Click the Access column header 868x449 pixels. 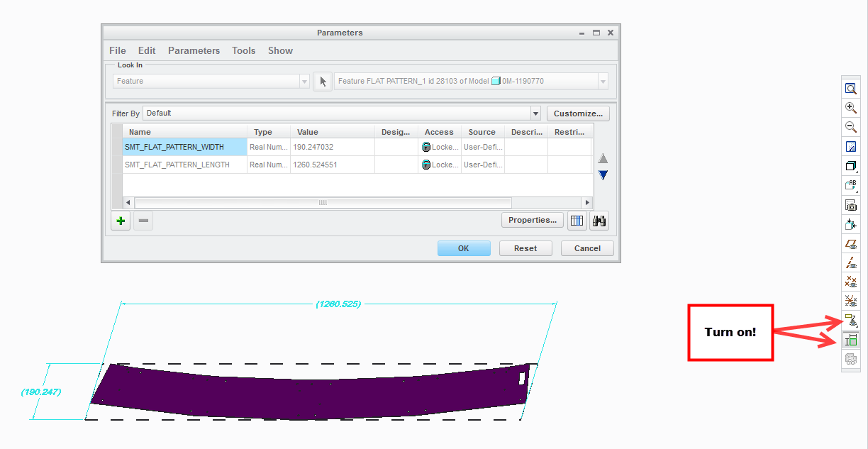[x=439, y=132]
